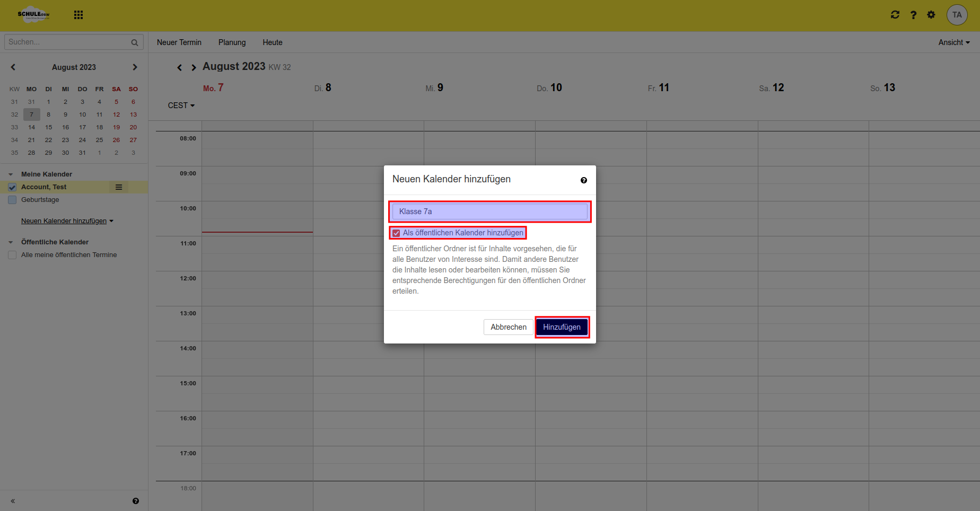
Task: Switch to the Planung view
Action: coord(232,42)
